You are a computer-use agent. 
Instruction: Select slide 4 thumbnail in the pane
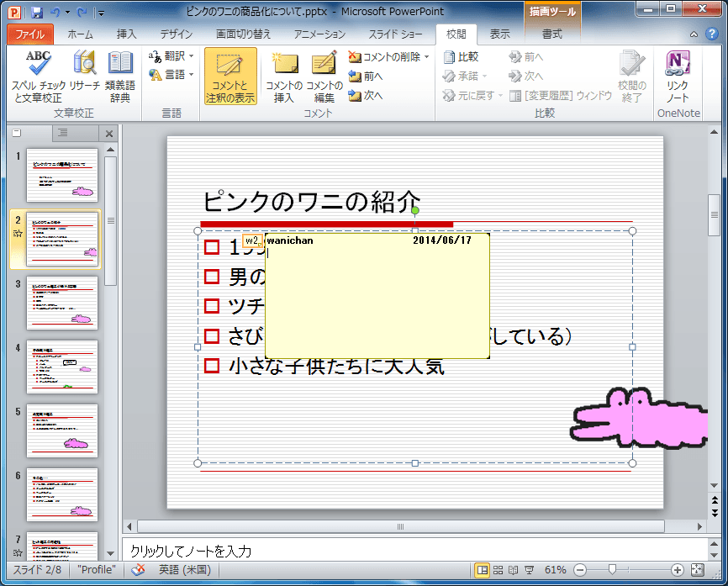[63, 367]
